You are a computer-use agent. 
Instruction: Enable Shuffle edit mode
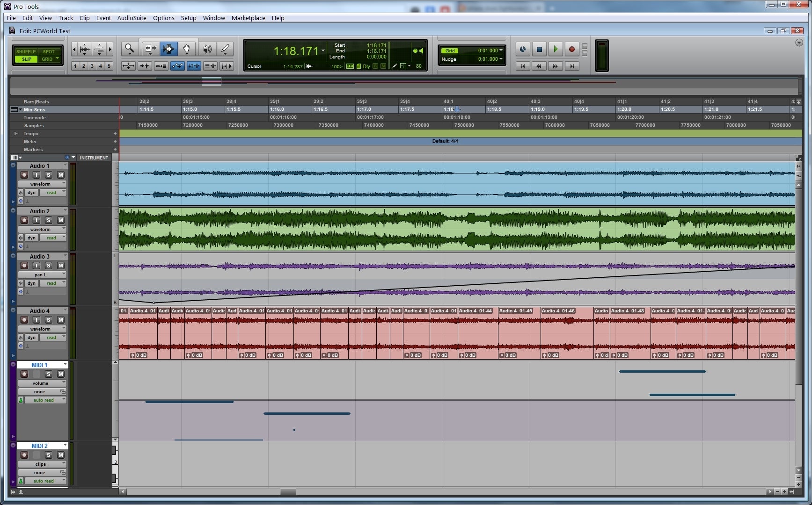(x=26, y=51)
